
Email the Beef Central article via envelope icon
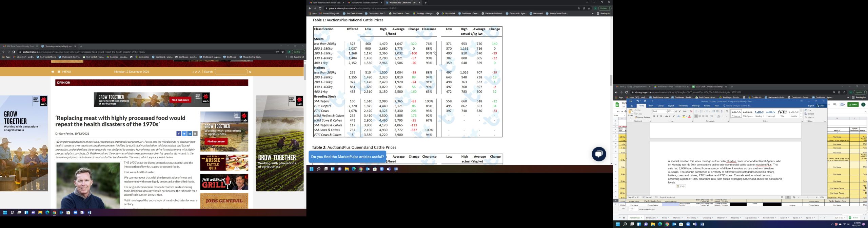click(195, 134)
